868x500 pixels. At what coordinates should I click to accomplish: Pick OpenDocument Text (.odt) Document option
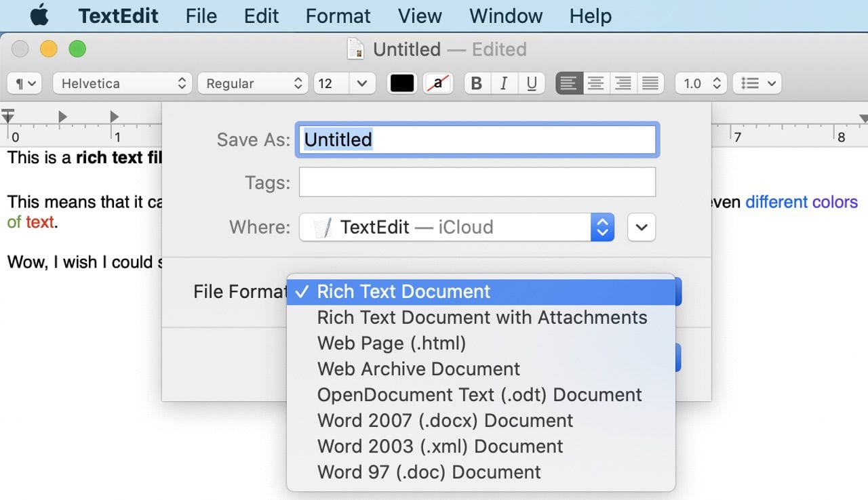(479, 394)
